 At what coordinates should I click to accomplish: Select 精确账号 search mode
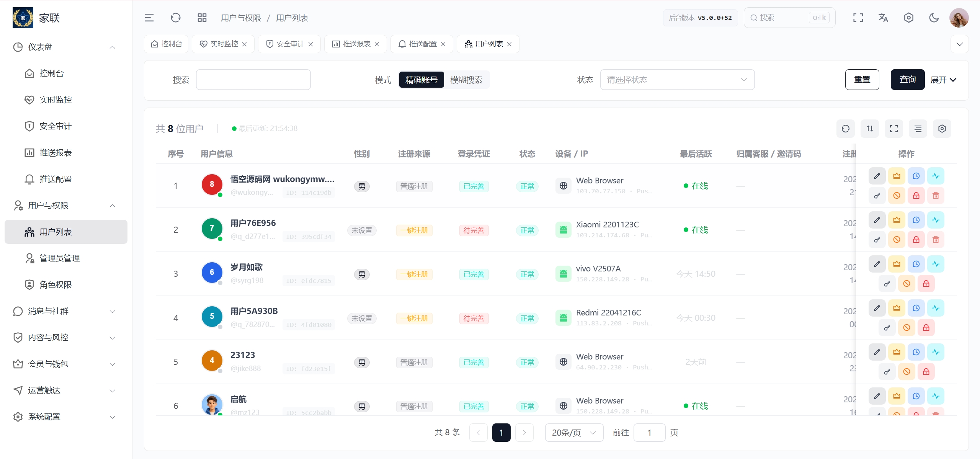coord(421,80)
